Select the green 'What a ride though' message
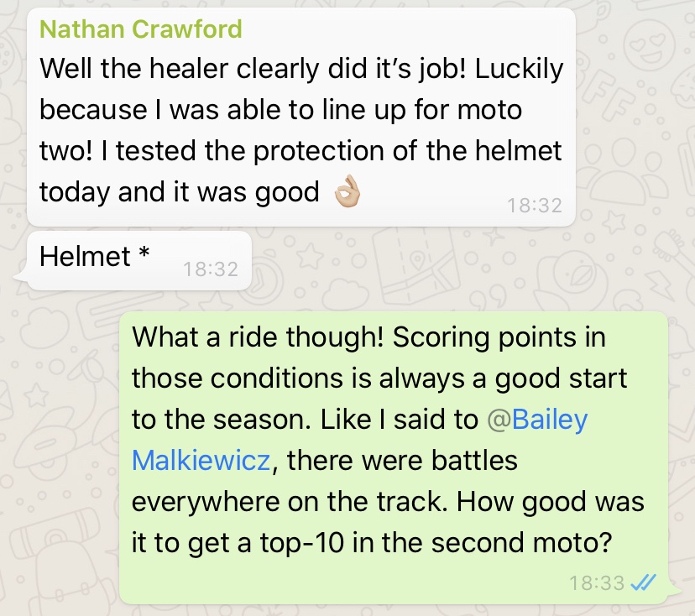 [393, 457]
